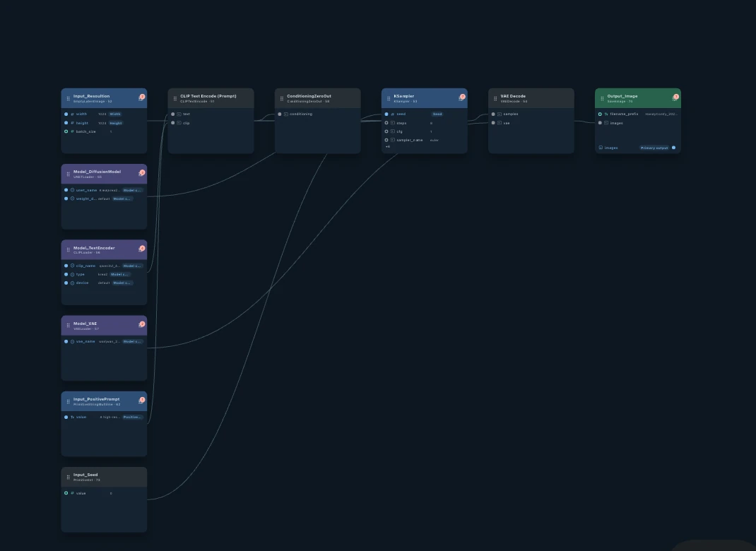This screenshot has width=756, height=551.
Task: Grab the drag handle of the Output_Image node
Action: pyautogui.click(x=602, y=98)
